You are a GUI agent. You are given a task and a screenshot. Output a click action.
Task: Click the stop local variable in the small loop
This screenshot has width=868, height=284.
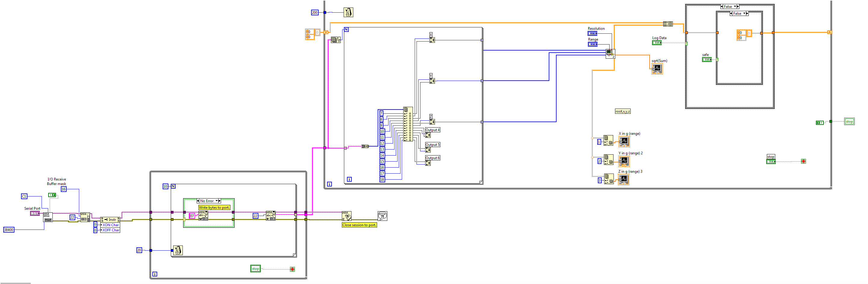(256, 269)
